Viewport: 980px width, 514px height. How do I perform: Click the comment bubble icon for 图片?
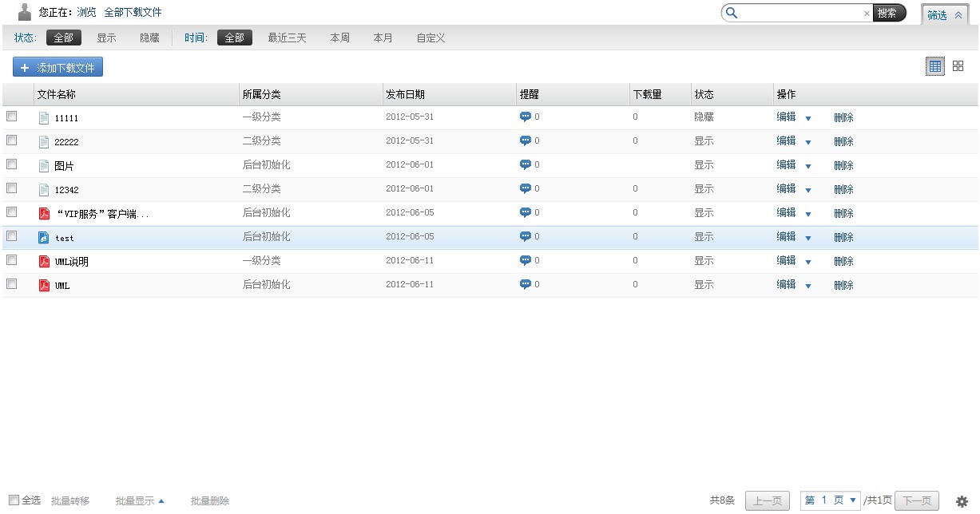[525, 165]
